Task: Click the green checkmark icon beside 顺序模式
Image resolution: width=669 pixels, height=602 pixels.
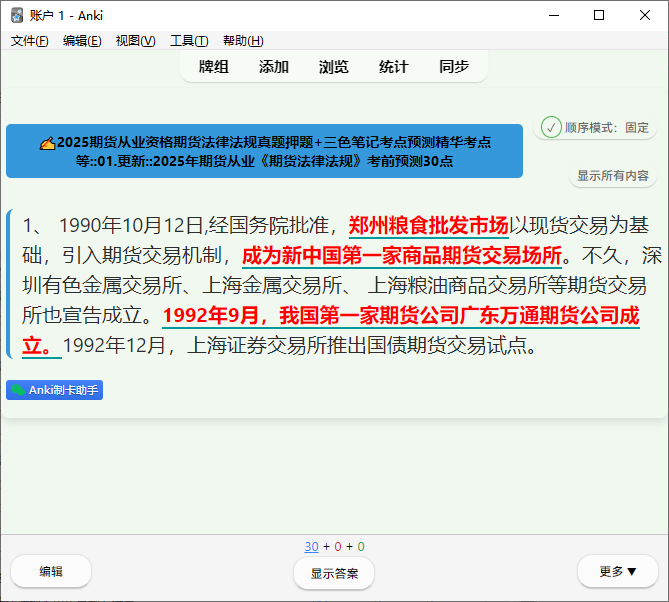Action: (551, 127)
